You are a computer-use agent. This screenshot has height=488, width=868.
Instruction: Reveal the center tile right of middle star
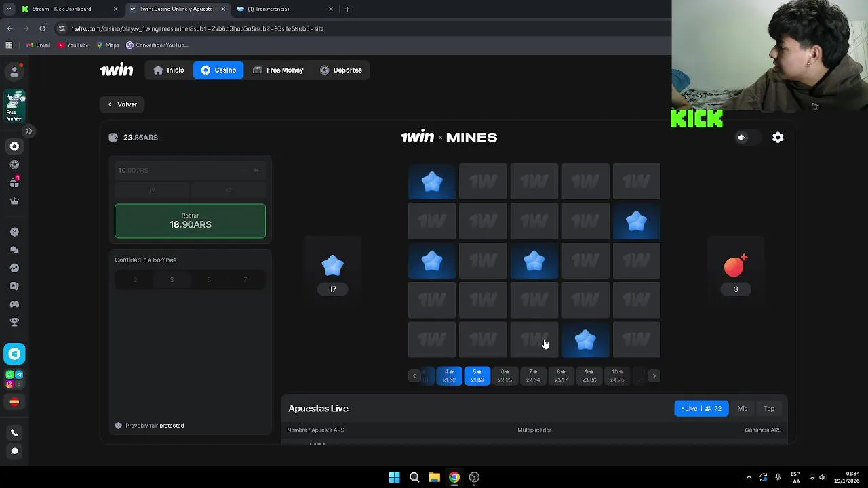click(x=585, y=260)
